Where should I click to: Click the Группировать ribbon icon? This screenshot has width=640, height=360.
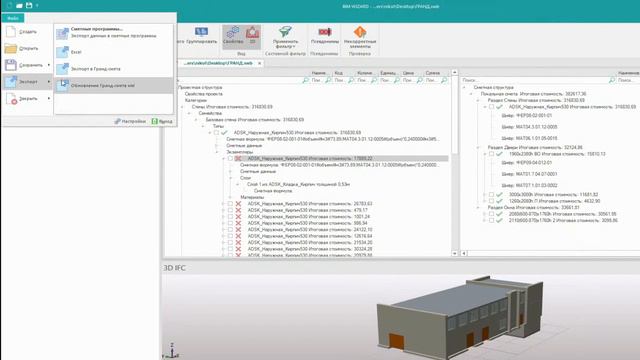coord(201,32)
